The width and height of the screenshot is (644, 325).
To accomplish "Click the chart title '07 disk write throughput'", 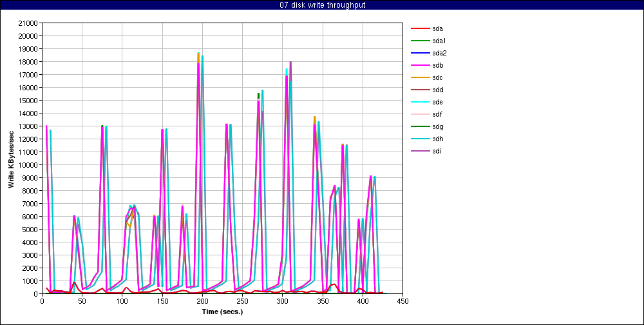I will (x=322, y=5).
